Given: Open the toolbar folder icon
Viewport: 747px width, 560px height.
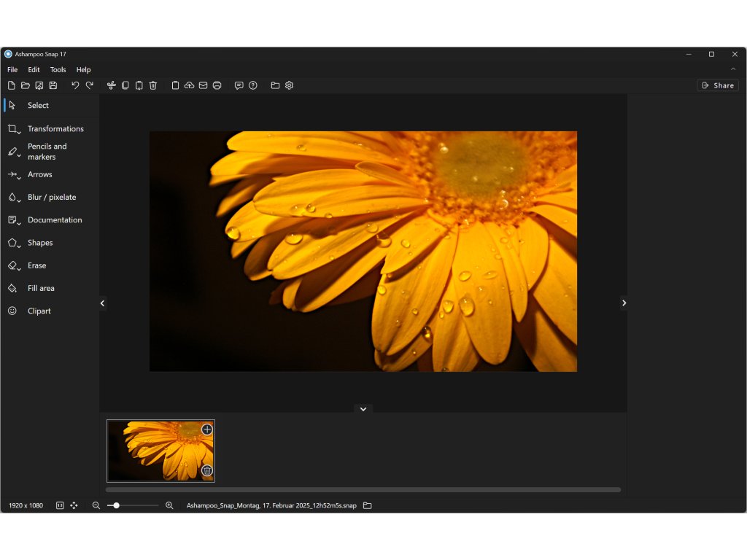Looking at the screenshot, I should tap(275, 85).
